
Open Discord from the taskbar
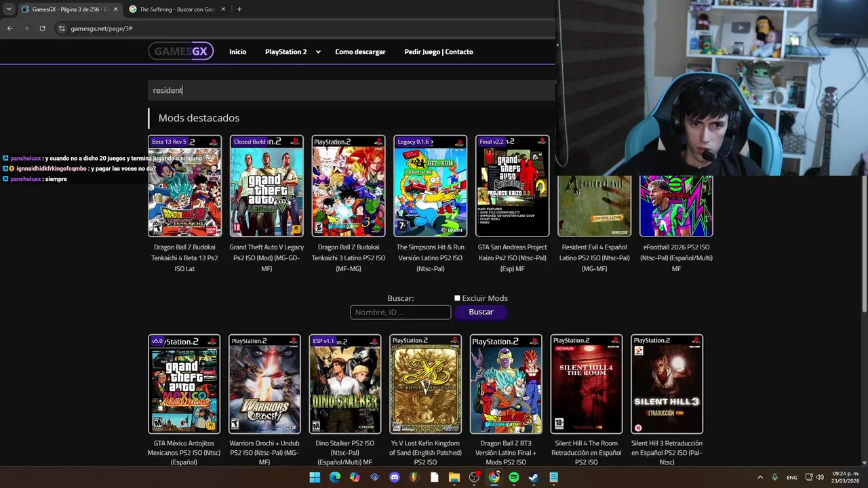(395, 477)
